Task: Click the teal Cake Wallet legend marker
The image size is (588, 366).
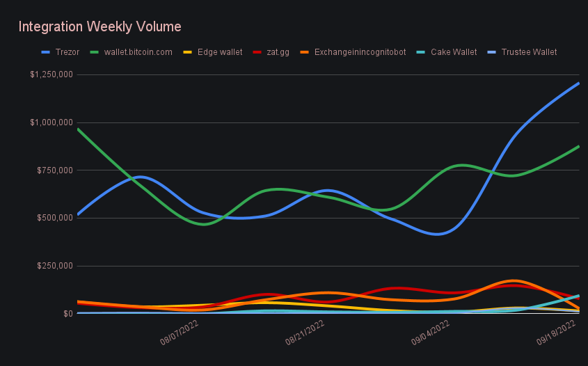Action: tap(422, 52)
